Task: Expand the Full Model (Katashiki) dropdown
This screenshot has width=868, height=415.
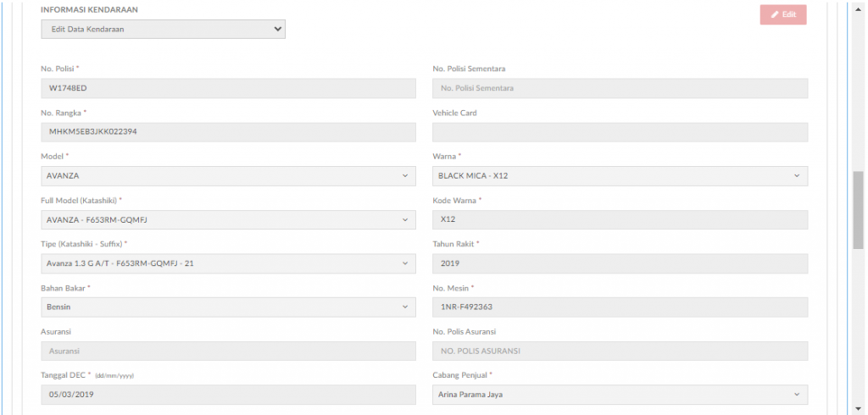Action: tap(229, 219)
